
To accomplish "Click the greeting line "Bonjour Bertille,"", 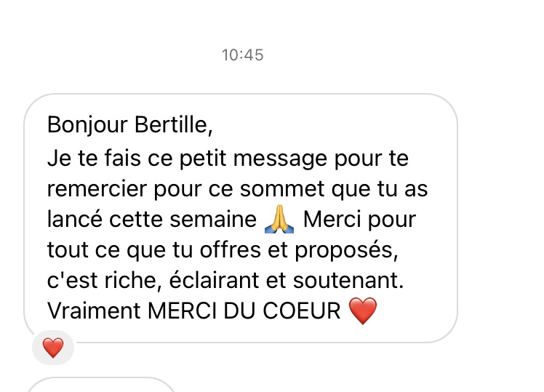I will coord(130,125).
